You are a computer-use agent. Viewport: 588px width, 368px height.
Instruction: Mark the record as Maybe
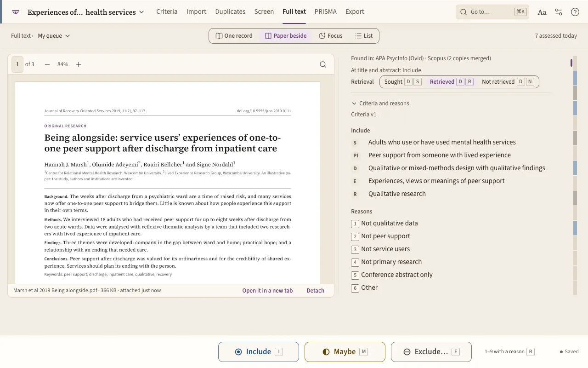pyautogui.click(x=345, y=351)
